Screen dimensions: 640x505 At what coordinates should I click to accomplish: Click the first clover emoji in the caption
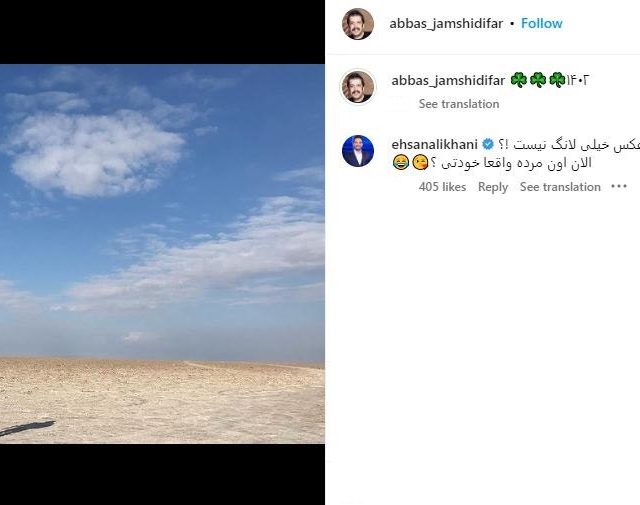(x=518, y=80)
